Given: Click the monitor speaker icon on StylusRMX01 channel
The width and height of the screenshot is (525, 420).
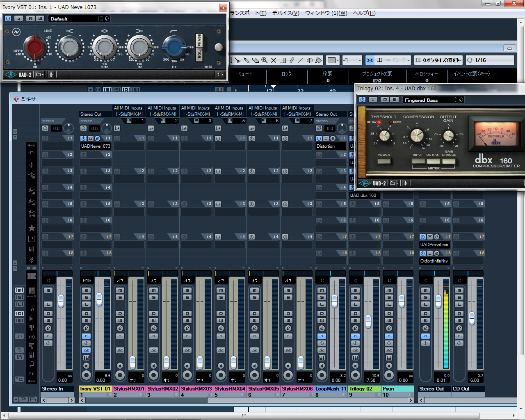Looking at the screenshot, I should pos(120,365).
